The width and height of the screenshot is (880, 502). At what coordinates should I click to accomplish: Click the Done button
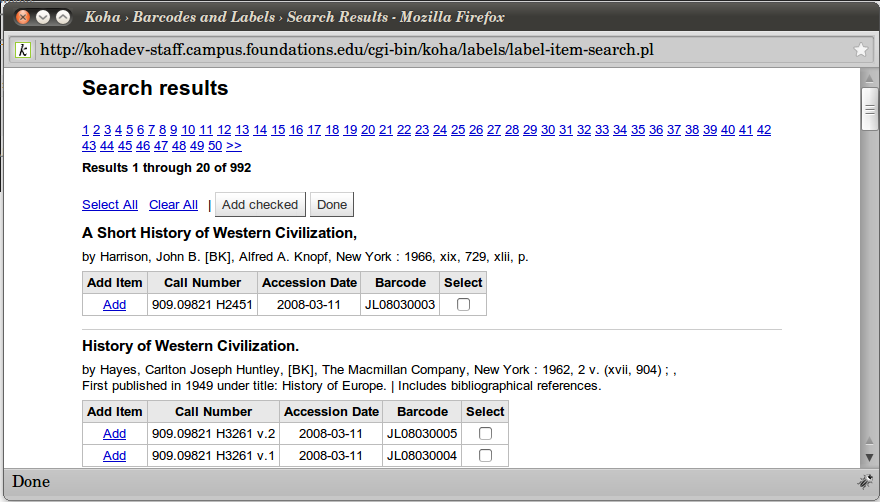pos(332,205)
